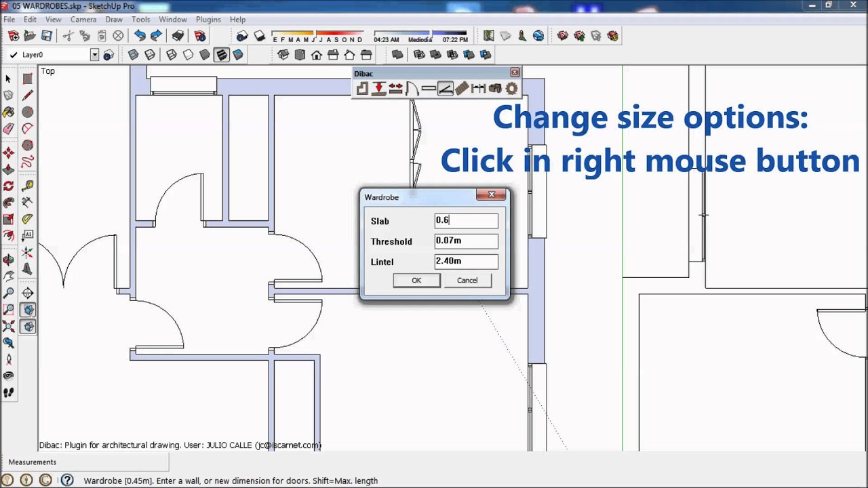Open the File menu
This screenshot has width=868, height=488.
point(9,20)
